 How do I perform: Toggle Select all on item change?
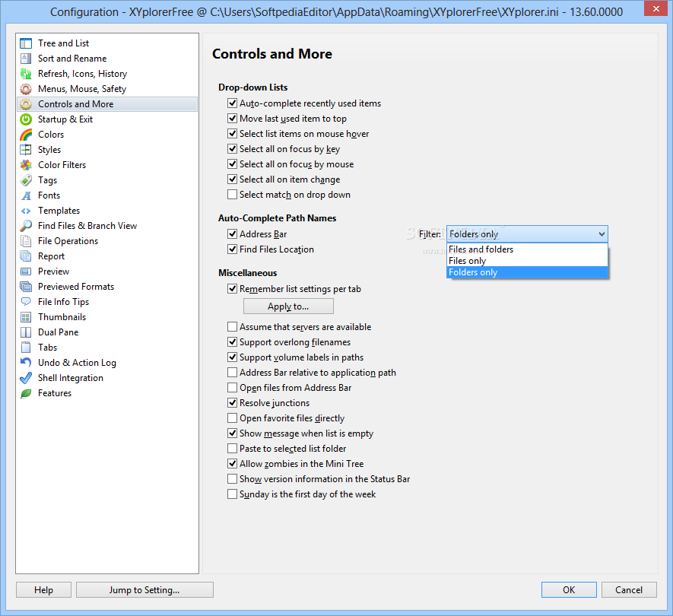(x=232, y=179)
